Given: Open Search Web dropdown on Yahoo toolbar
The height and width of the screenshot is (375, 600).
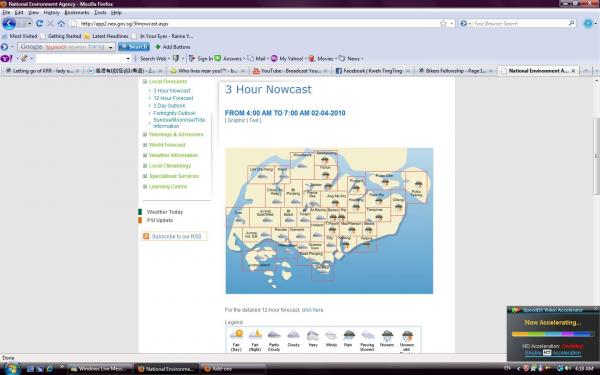Looking at the screenshot, I should point(169,59).
